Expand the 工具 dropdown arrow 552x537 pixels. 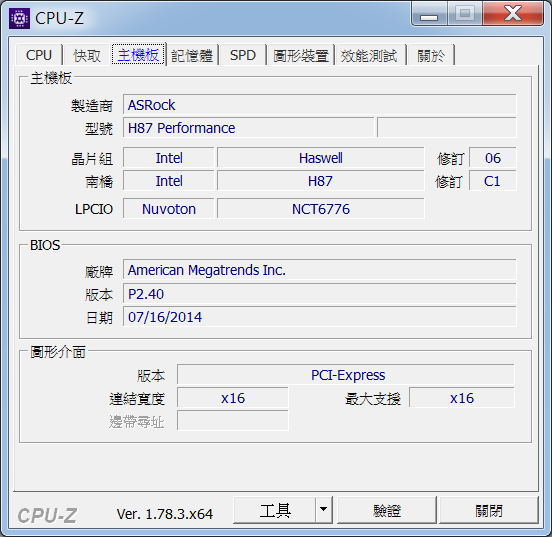tap(324, 510)
